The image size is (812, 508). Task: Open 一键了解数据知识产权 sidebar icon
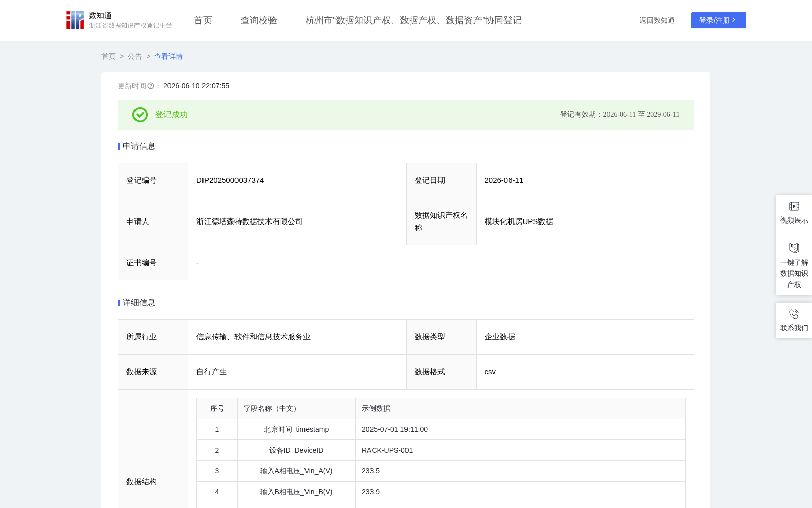coord(794,248)
